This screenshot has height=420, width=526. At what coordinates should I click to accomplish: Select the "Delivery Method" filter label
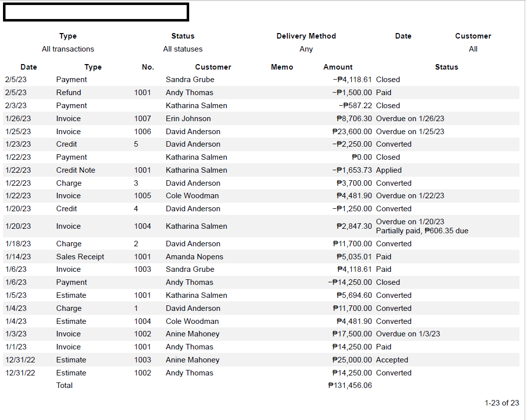(x=306, y=36)
